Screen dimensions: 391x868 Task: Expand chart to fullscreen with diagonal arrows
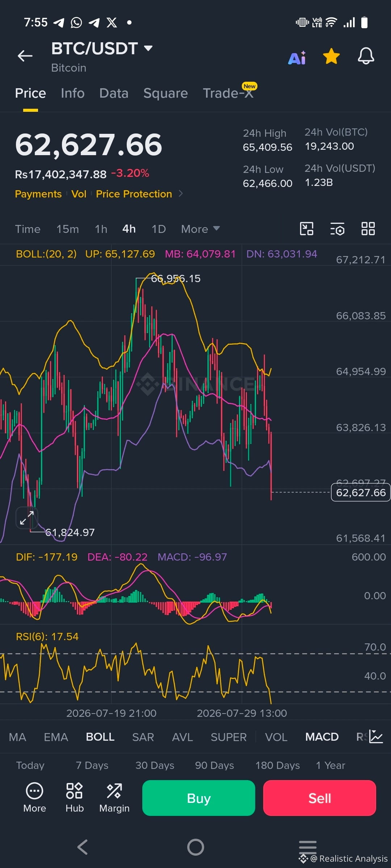26,518
